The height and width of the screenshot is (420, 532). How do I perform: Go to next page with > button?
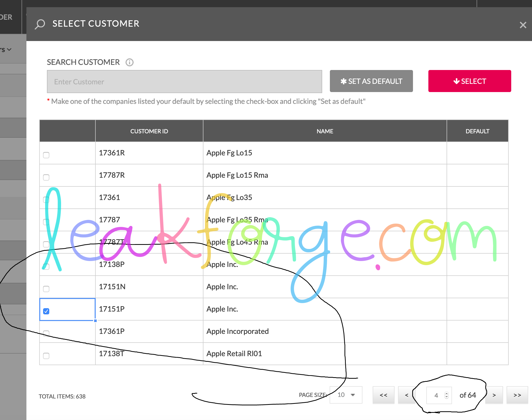(494, 395)
